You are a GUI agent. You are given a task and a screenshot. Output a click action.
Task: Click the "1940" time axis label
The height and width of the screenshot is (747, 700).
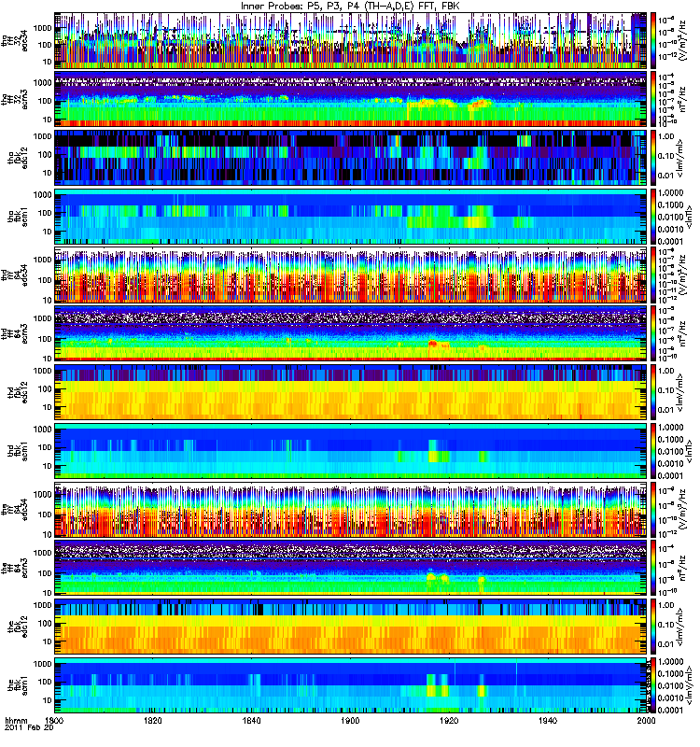coord(548,720)
